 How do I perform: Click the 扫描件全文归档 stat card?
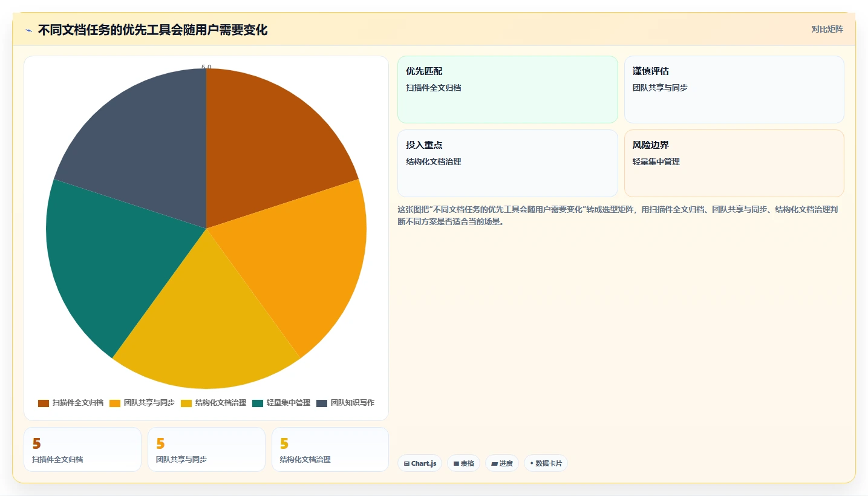pos(82,449)
